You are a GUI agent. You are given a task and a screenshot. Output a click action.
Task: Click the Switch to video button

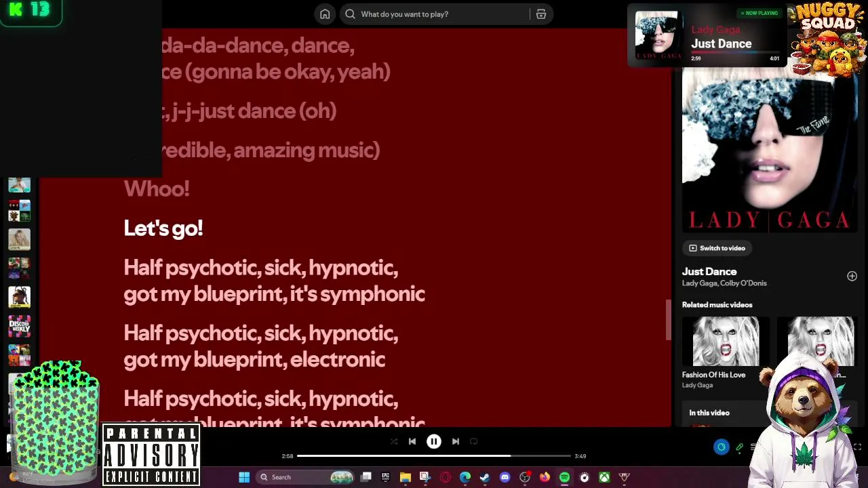point(717,248)
